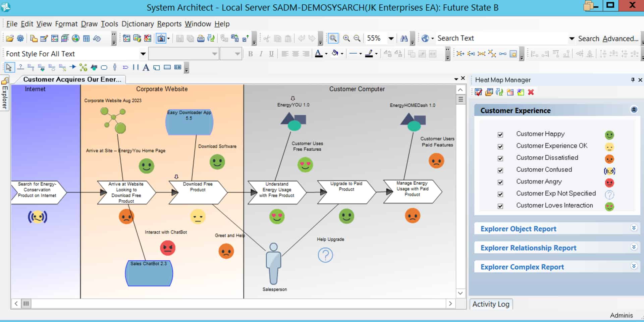Click the Print icon in the main toolbar
644x322 pixels.
click(x=201, y=38)
